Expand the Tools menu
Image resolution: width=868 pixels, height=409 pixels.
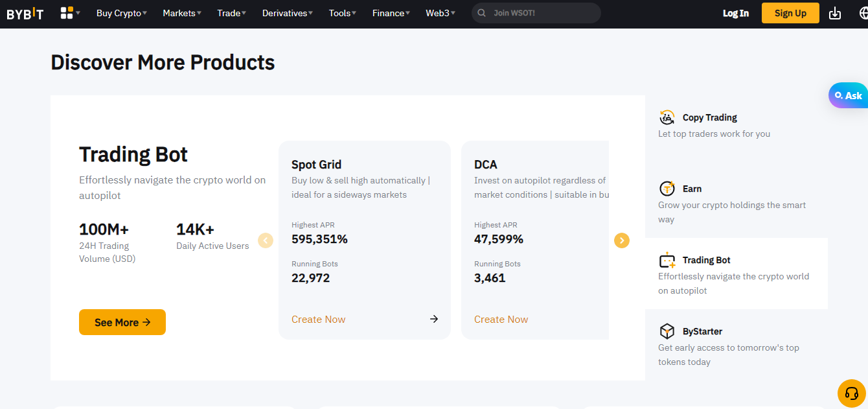pos(343,13)
